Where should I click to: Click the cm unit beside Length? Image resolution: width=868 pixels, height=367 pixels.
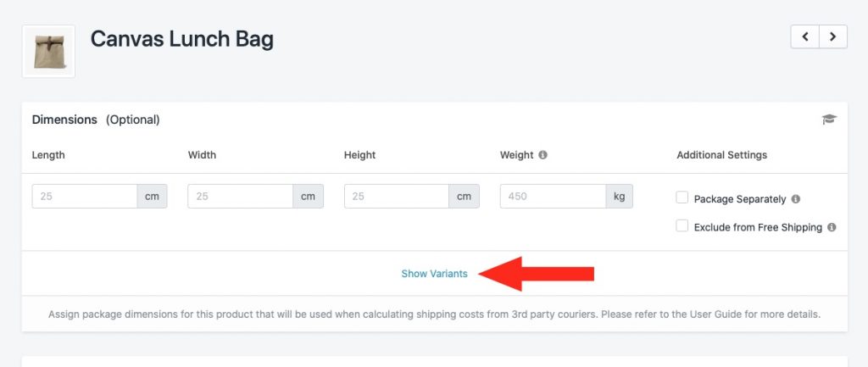[x=153, y=196]
